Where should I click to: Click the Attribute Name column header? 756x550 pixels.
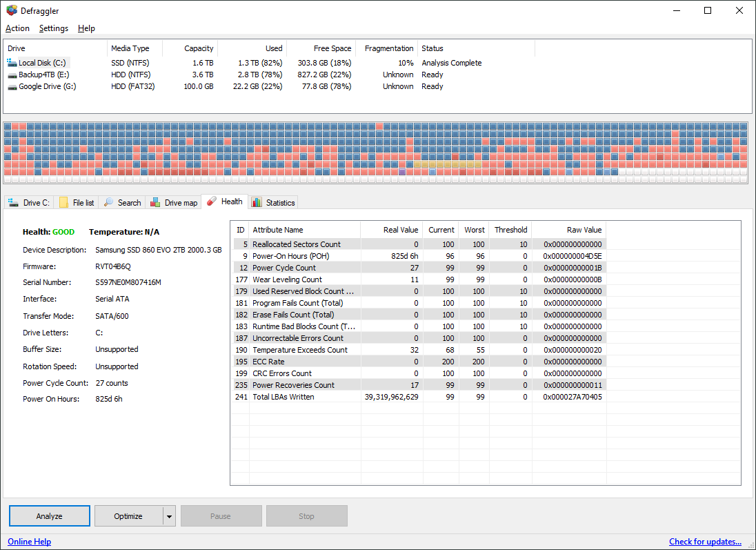click(305, 230)
